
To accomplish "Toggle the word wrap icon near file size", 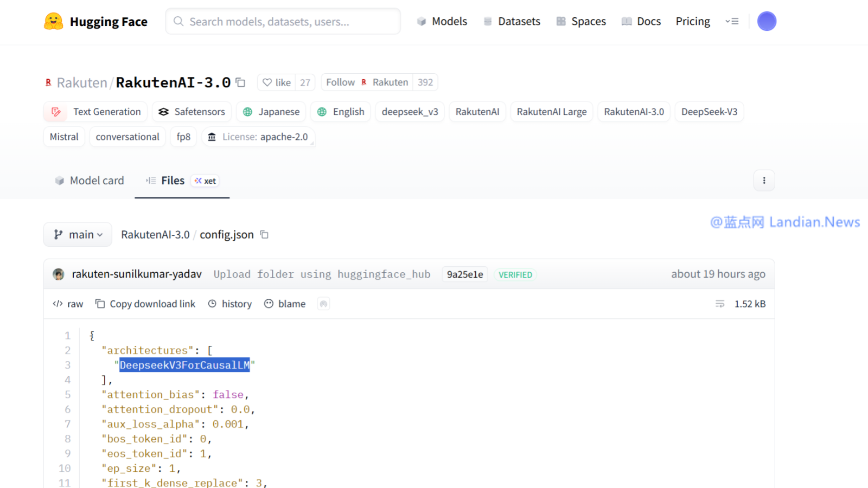I will (719, 304).
